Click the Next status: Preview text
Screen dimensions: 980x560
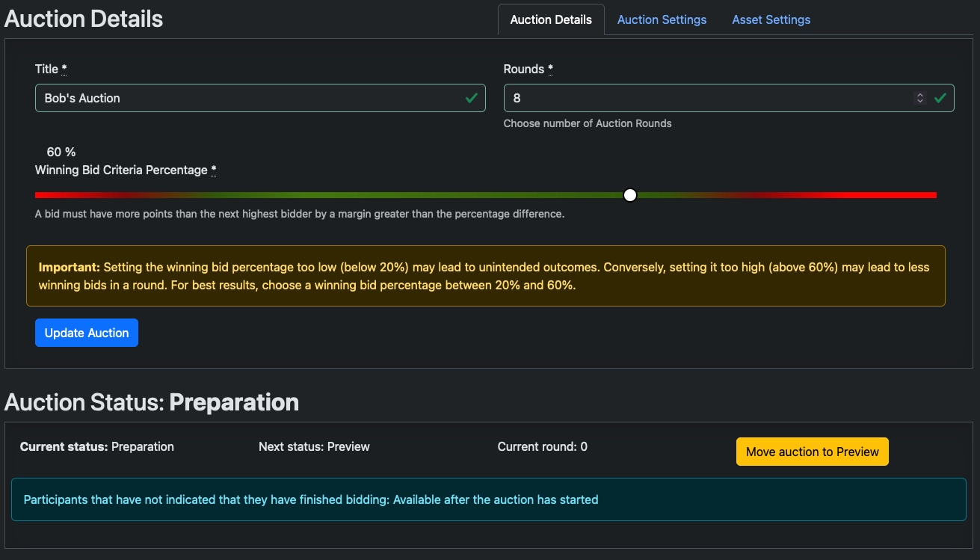[314, 446]
